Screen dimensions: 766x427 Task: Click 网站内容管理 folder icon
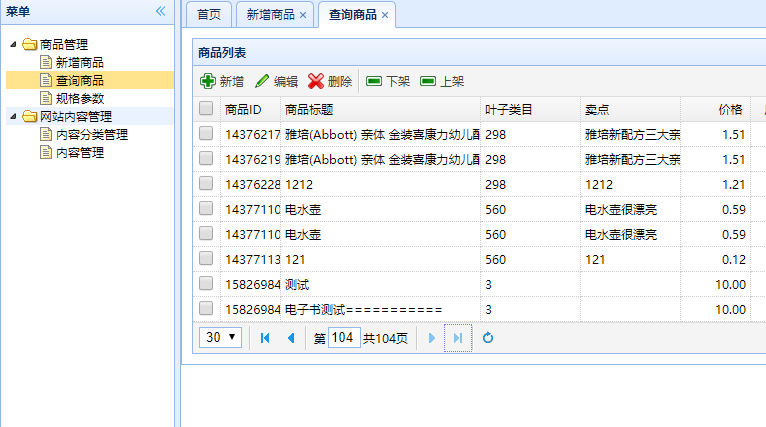30,116
